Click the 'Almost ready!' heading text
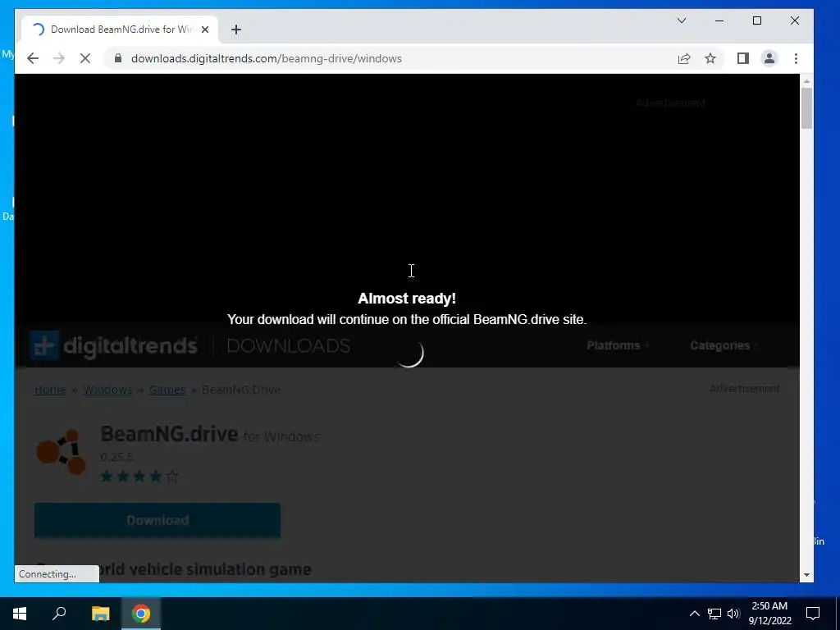Viewport: 840px width, 630px height. click(407, 299)
